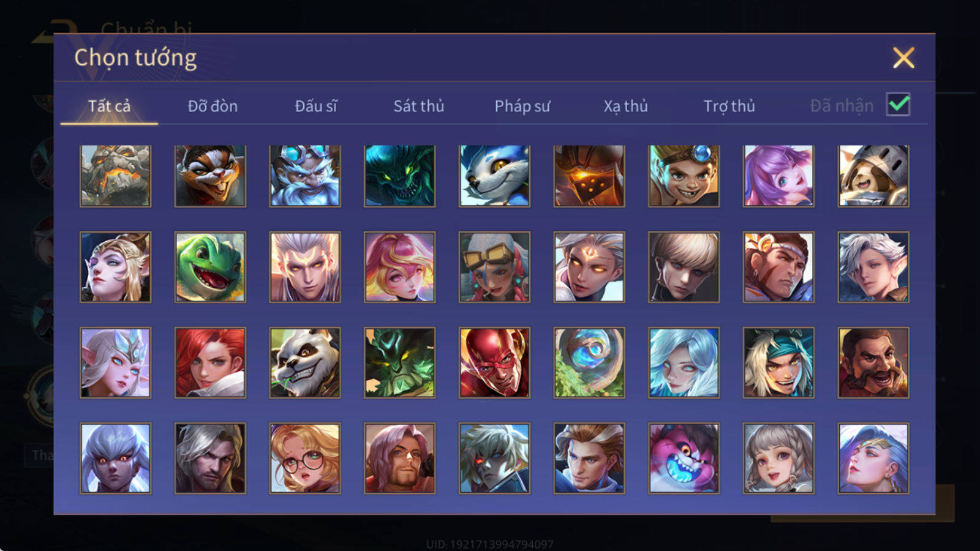This screenshot has width=980, height=551.
Task: Choose the panda hero portrait
Action: tap(305, 362)
